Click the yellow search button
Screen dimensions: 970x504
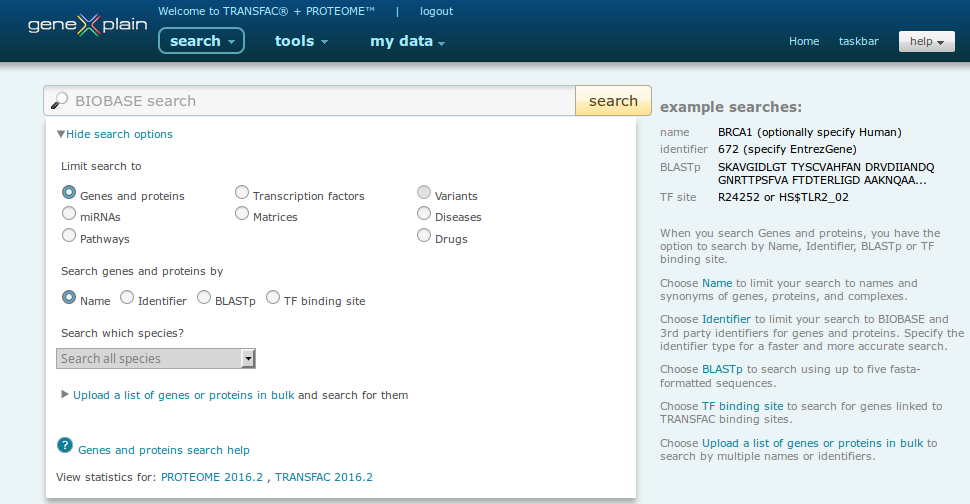613,101
